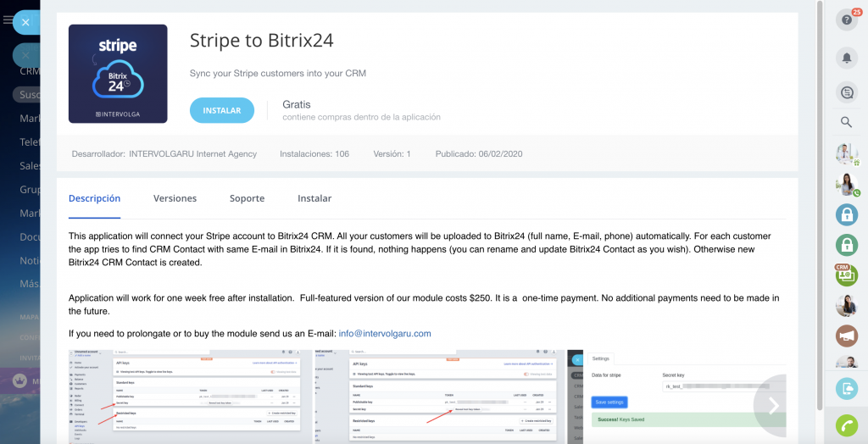Click the teal document transfer icon
The height and width of the screenshot is (444, 868).
point(847,389)
